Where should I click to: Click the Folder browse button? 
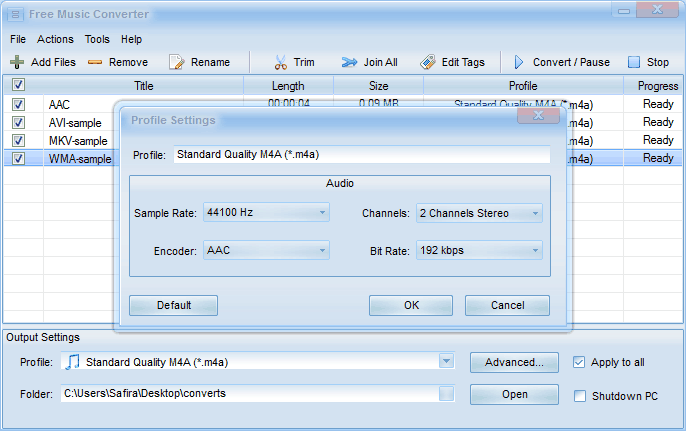446,393
